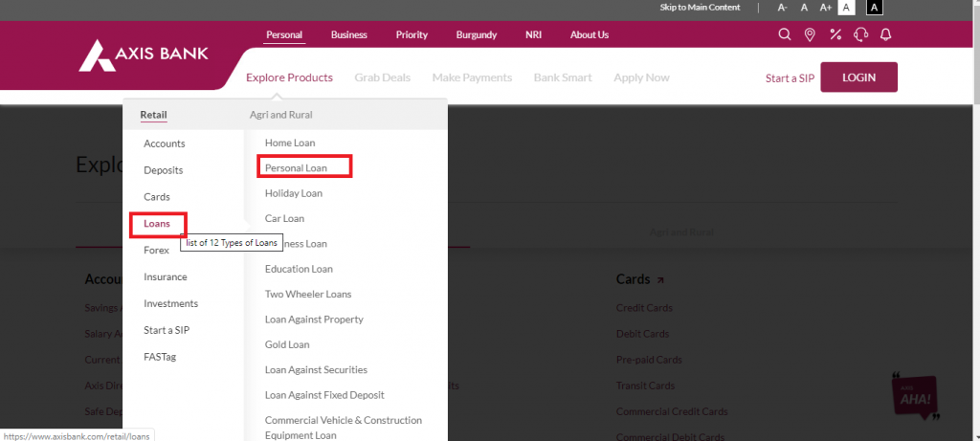
Task: Open Loan Against Property link
Action: pos(314,320)
